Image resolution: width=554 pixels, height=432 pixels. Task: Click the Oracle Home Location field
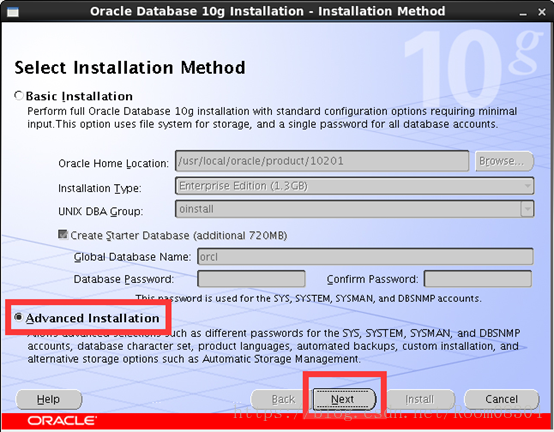tap(322, 161)
